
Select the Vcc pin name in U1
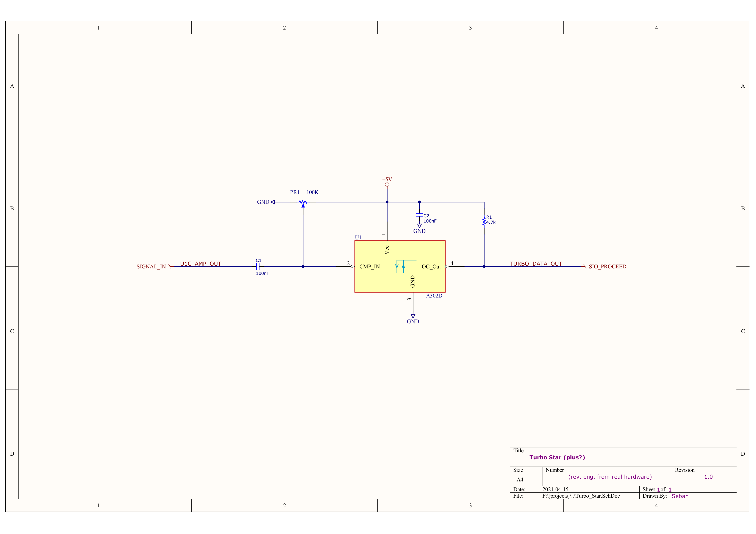click(x=387, y=250)
